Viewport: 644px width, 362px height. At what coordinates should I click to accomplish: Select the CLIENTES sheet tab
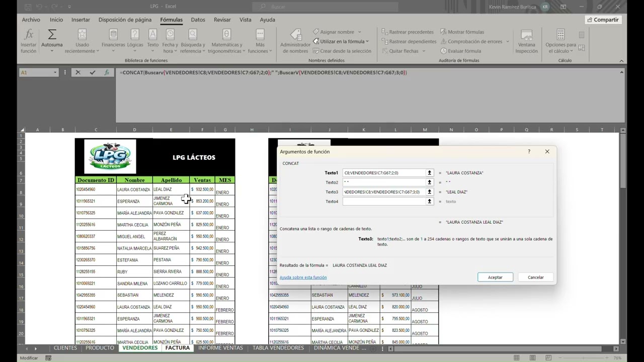coord(65,348)
